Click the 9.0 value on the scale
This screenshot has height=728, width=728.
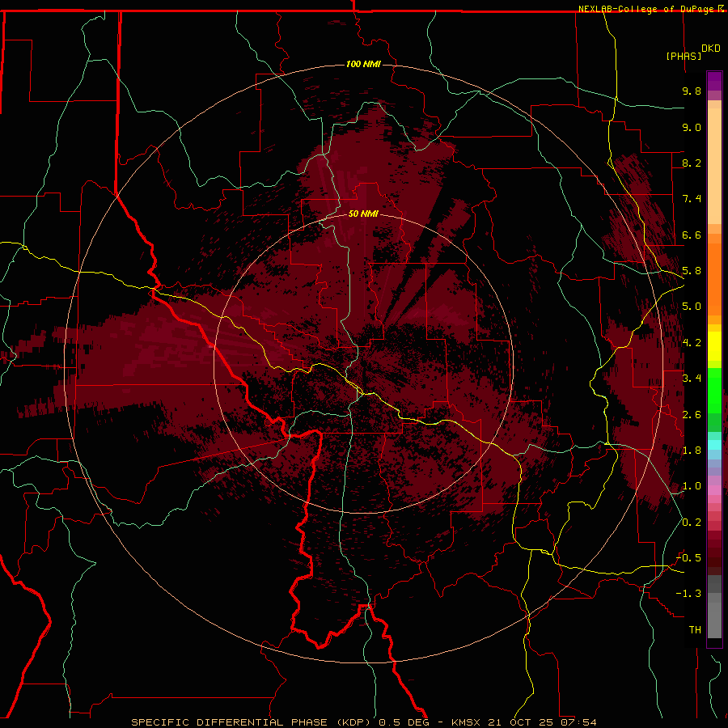pyautogui.click(x=692, y=127)
